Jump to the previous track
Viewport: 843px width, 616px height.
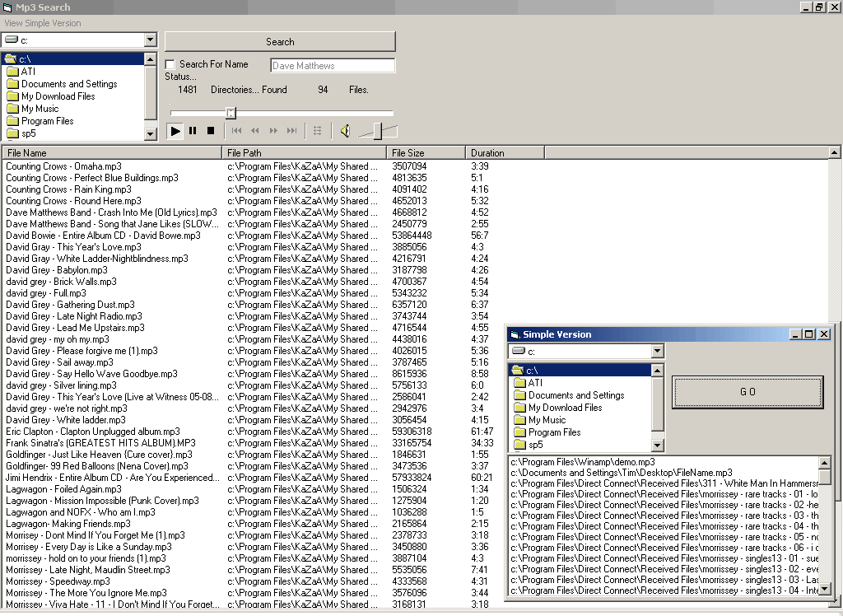coord(236,131)
